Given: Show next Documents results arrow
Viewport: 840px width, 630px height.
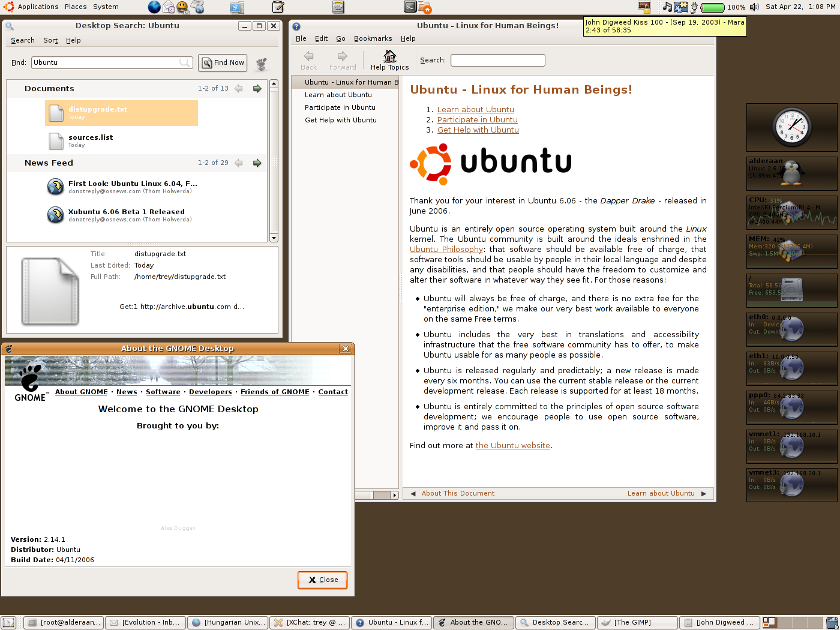Looking at the screenshot, I should 257,89.
